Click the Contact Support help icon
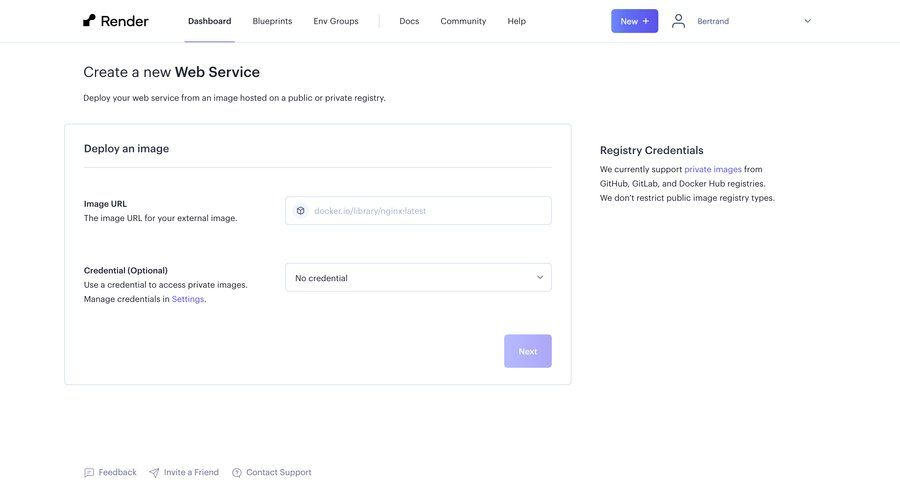900x484 pixels. pos(237,473)
